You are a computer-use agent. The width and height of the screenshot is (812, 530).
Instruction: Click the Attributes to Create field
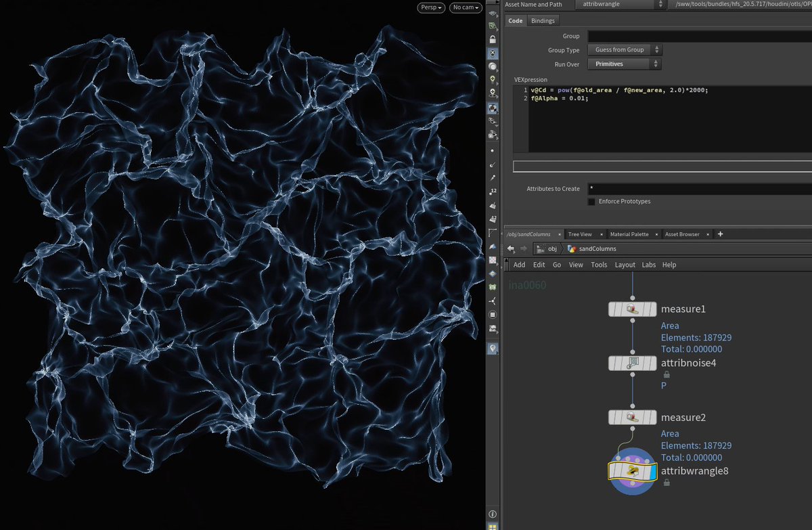pos(700,189)
